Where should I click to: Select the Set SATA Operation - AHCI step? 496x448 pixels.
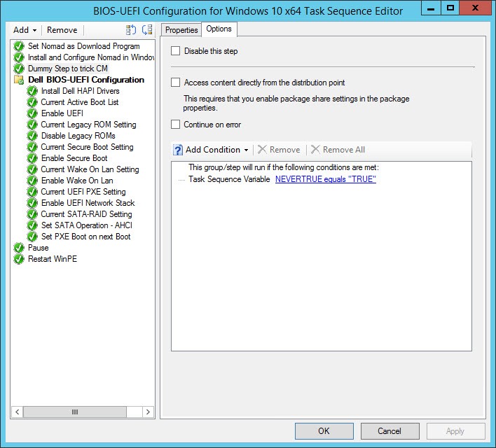point(86,225)
